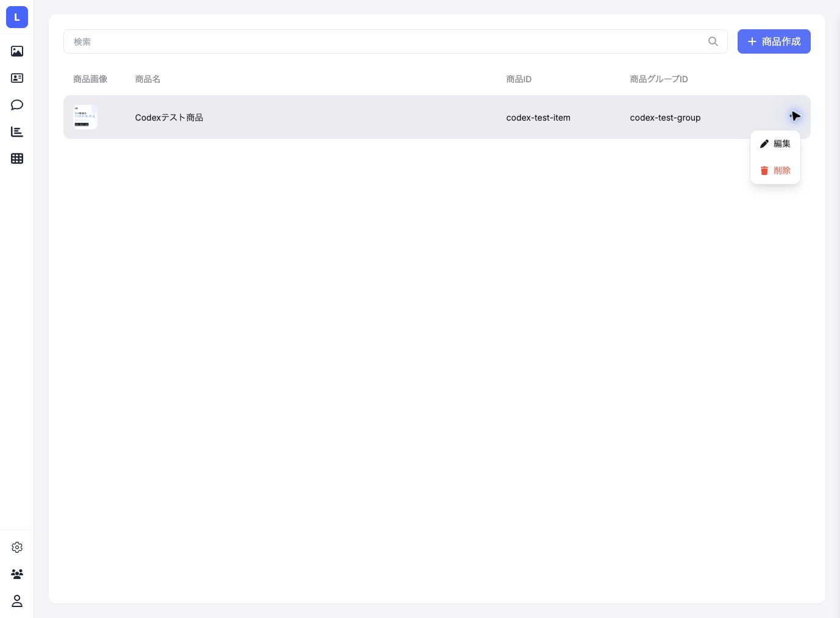Click the 商品ID column header
The width and height of the screenshot is (840, 618).
coord(519,79)
